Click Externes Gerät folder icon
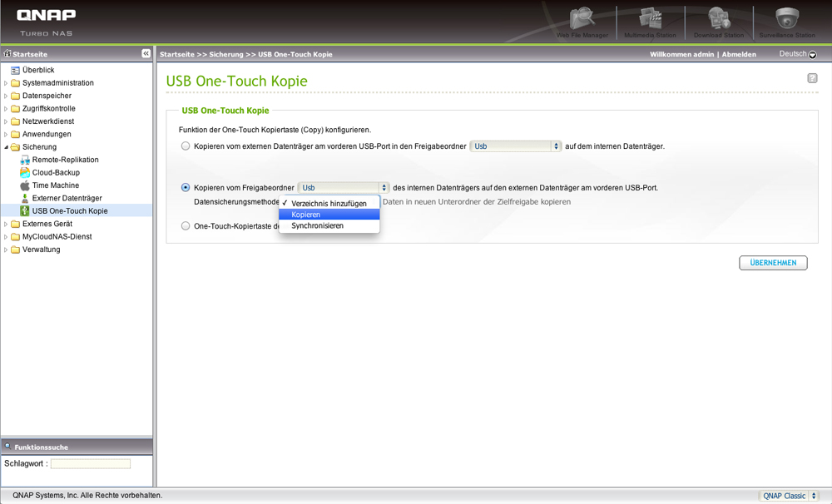The height and width of the screenshot is (504, 832). (x=15, y=224)
